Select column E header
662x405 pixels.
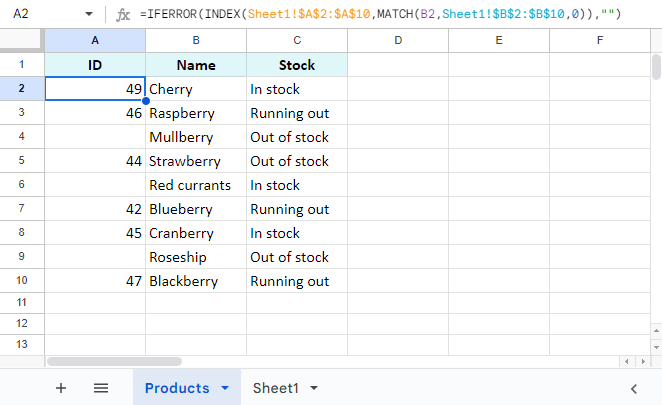(x=499, y=41)
